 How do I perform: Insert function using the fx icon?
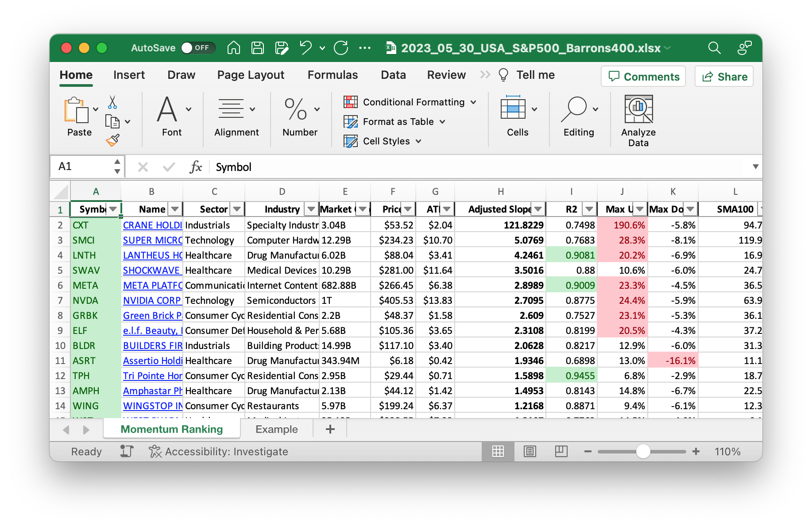tap(195, 167)
